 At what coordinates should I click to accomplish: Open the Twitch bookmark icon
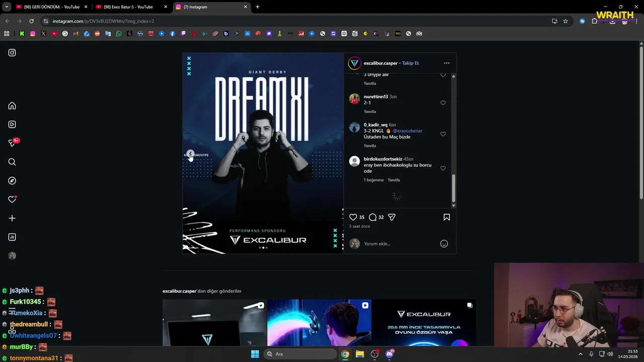coord(183,34)
